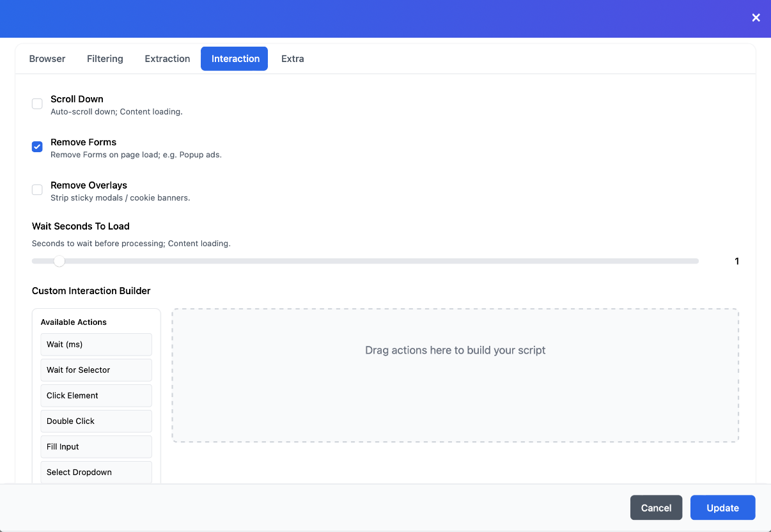Cancel the settings changes
Screen dimensions: 771x532
pos(656,508)
